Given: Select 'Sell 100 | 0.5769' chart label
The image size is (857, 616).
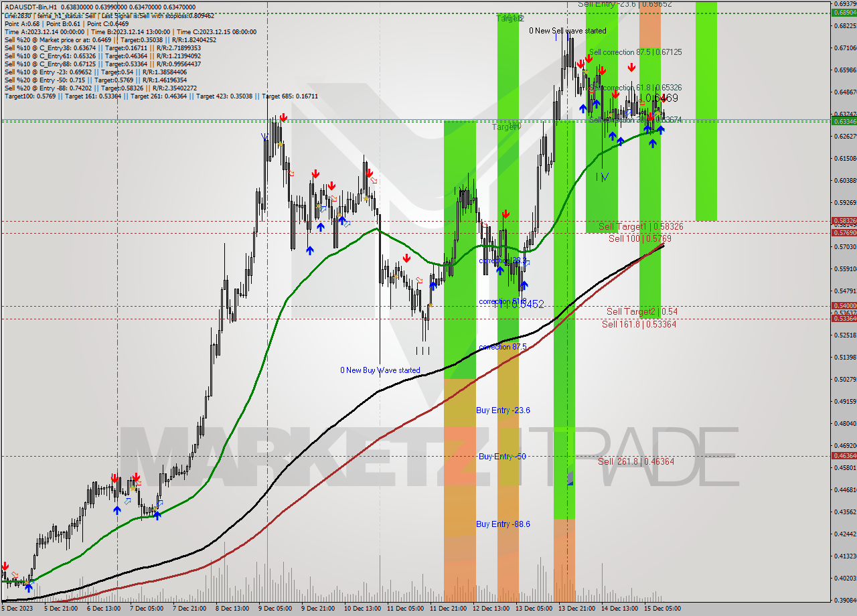Looking at the screenshot, I should 640,238.
